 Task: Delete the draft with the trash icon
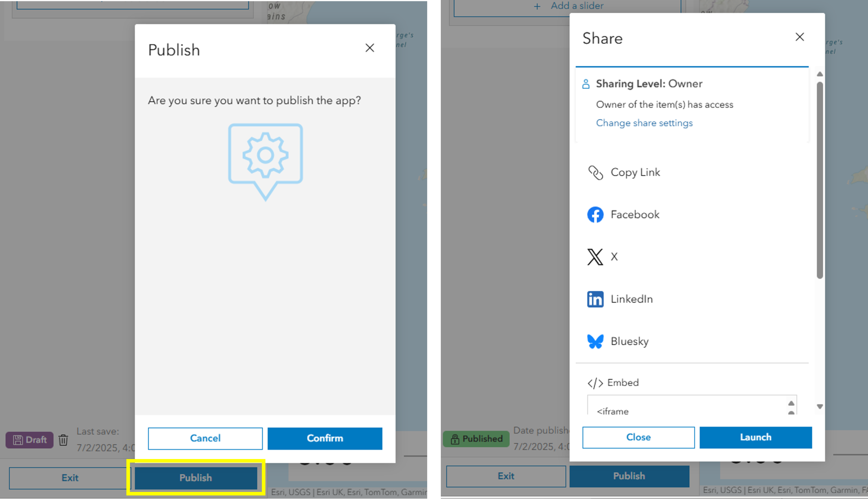tap(63, 440)
